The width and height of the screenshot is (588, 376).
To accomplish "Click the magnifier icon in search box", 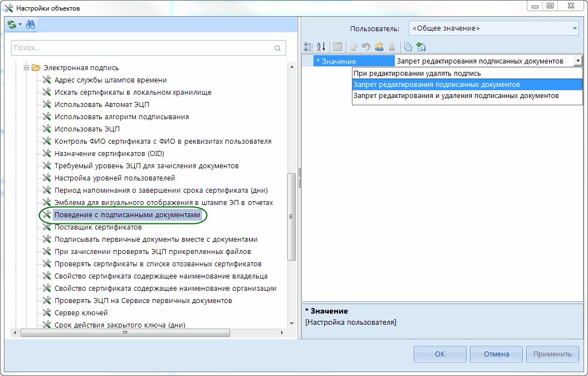I will [x=278, y=48].
